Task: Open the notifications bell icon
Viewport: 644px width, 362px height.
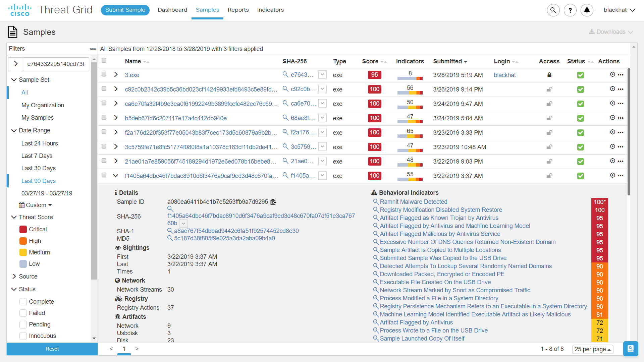Action: point(587,10)
